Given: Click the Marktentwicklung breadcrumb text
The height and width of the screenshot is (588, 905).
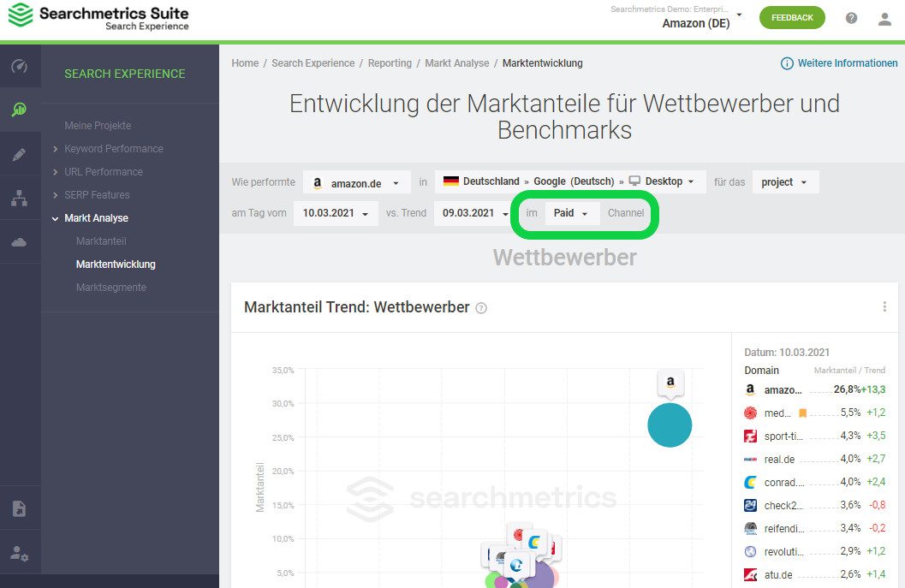Looking at the screenshot, I should (x=542, y=63).
